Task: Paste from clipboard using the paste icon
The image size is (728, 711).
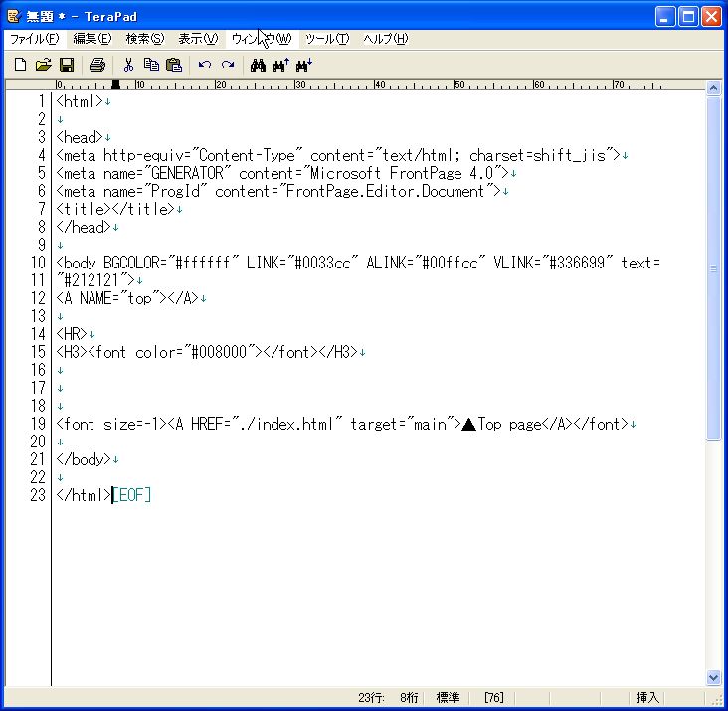Action: point(174,65)
